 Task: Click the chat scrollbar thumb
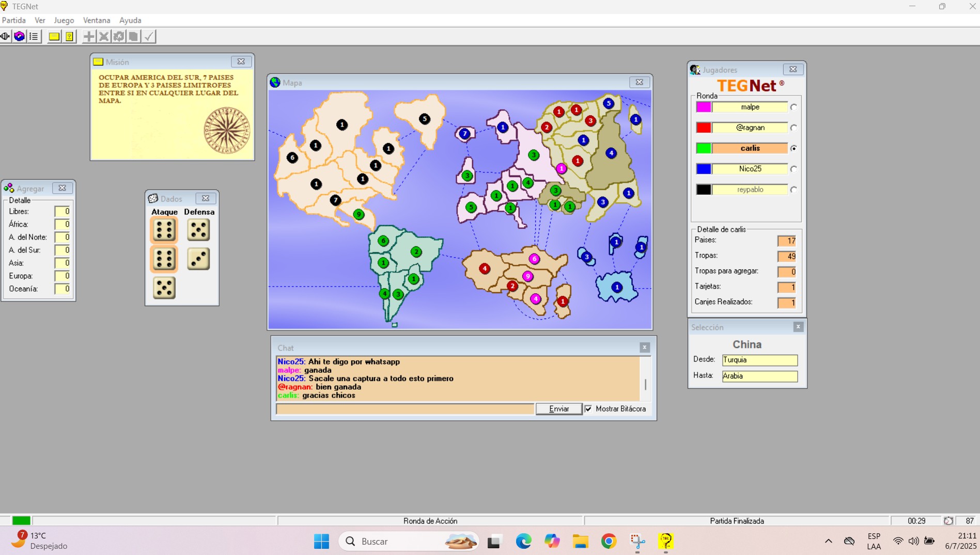645,385
